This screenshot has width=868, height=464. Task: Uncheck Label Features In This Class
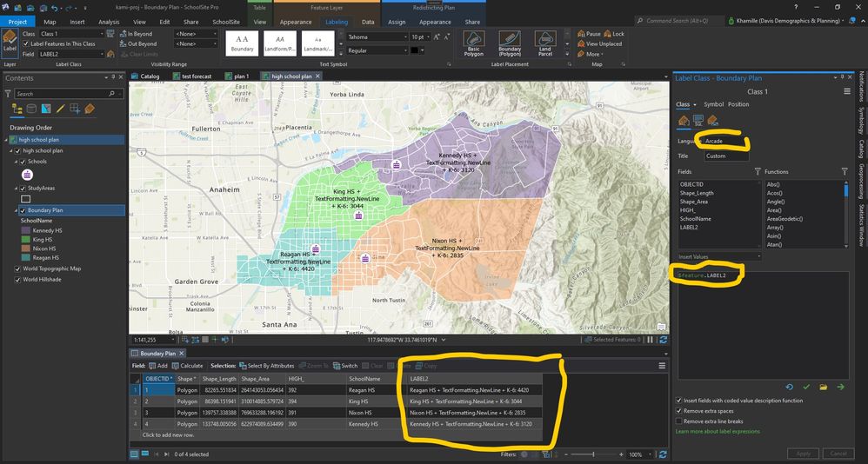[x=25, y=43]
